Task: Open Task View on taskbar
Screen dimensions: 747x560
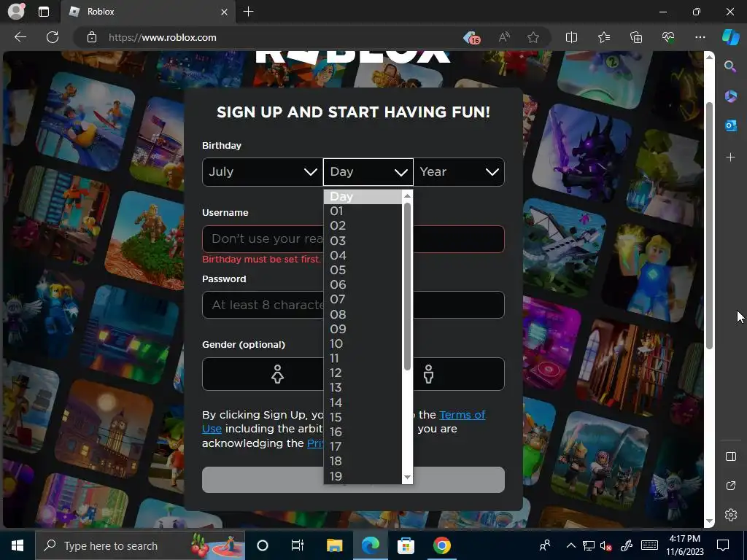Action: [298, 545]
